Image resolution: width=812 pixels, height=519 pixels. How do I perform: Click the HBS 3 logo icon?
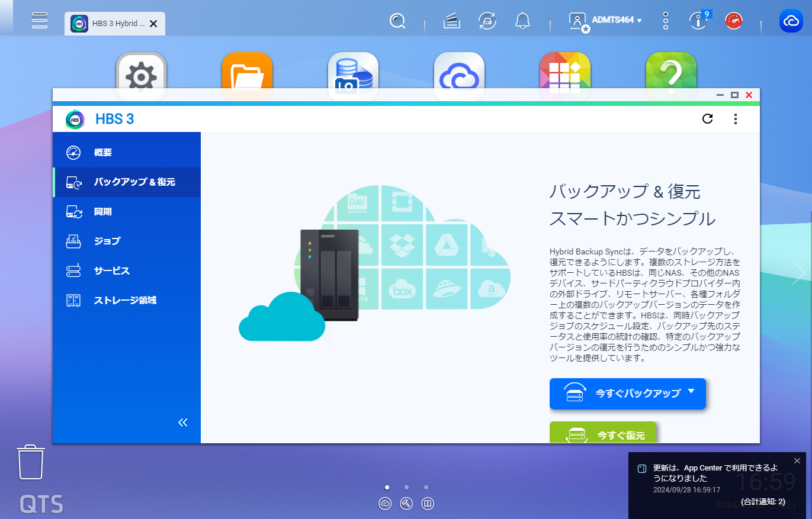pos(75,119)
